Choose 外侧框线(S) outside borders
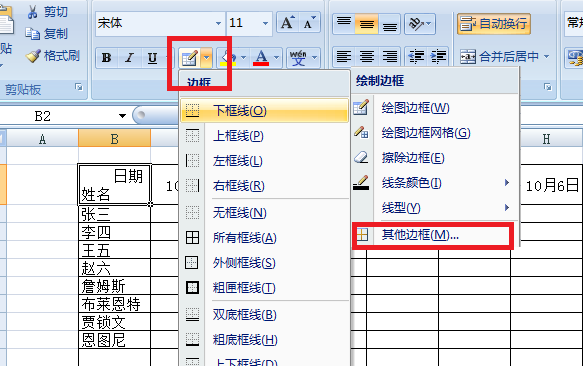This screenshot has height=366, width=583. [x=264, y=263]
